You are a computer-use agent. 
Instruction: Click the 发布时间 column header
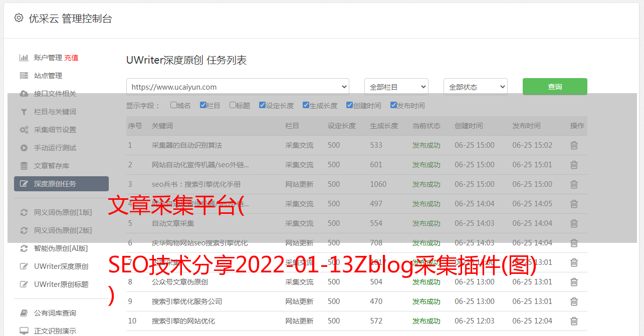point(526,126)
